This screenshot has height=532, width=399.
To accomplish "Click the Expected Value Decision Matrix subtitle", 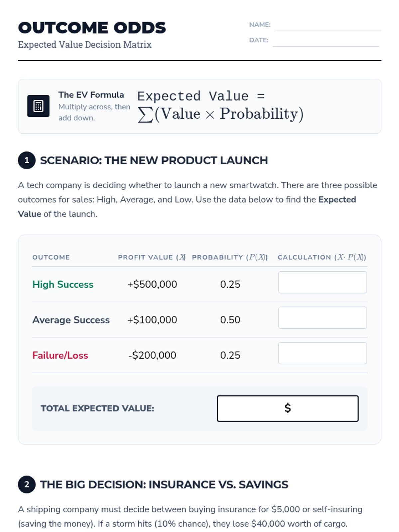I will tap(85, 45).
